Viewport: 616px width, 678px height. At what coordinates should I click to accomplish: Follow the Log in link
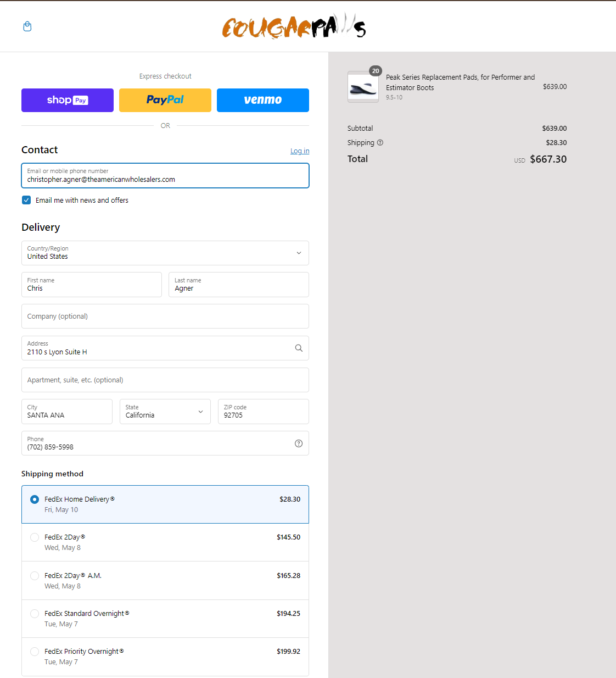(300, 151)
